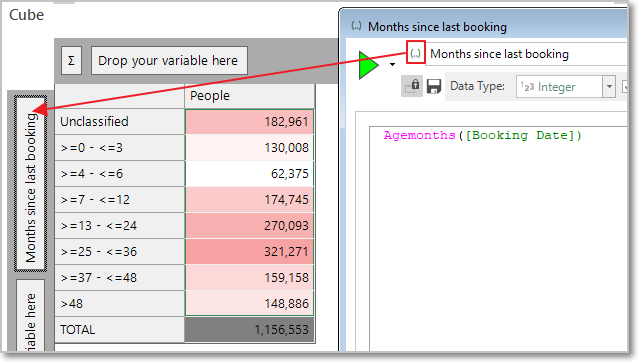Click the expression variable icon beside the name field
Screen dimensions: 638x362
[415, 53]
